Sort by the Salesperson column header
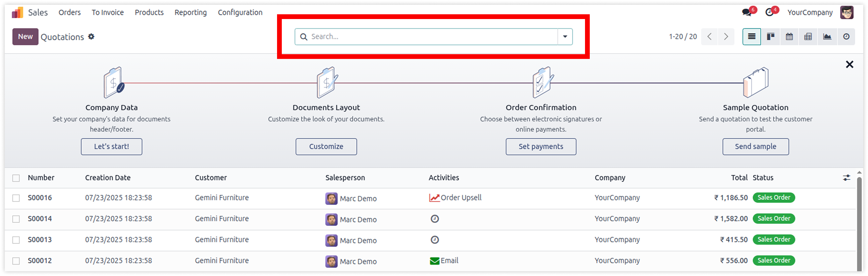Image resolution: width=868 pixels, height=276 pixels. pyautogui.click(x=345, y=178)
